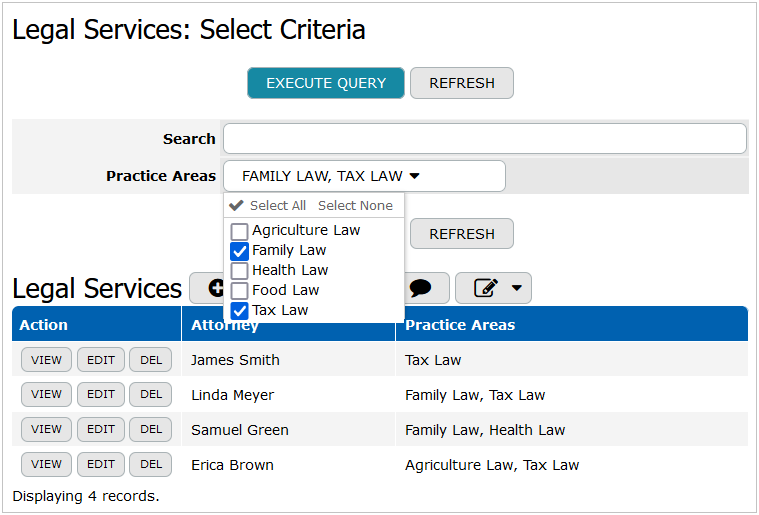Viewport: 759px width, 515px height.
Task: Check the Agriculture Law checkbox
Action: pyautogui.click(x=239, y=231)
